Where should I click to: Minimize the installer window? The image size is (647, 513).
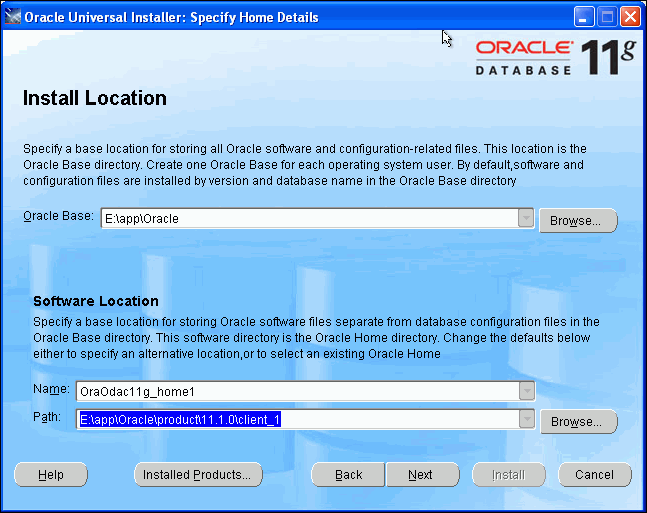pos(585,17)
